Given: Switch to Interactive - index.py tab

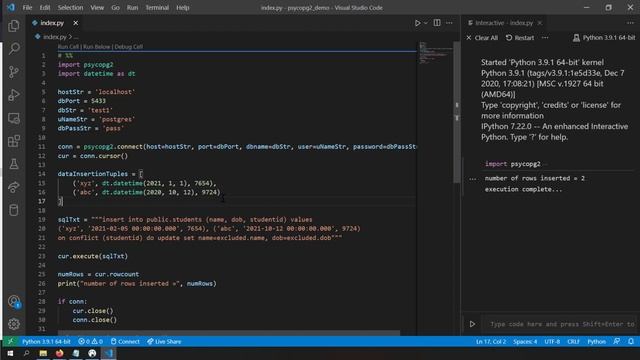Looking at the screenshot, I should [x=504, y=23].
